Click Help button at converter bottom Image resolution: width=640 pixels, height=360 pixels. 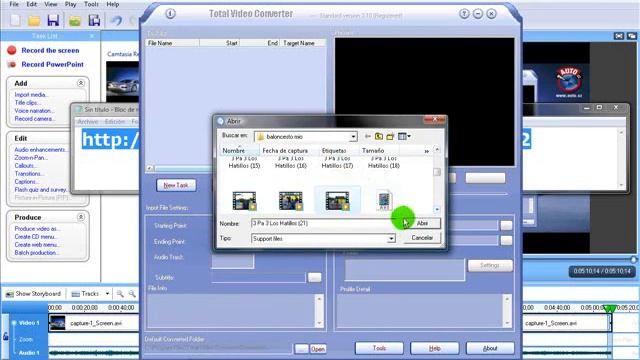(434, 348)
